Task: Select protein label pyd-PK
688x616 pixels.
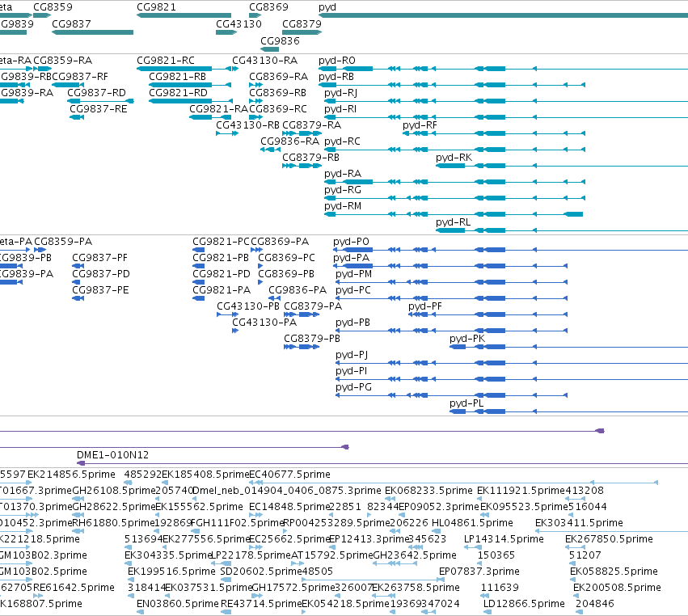Action: pyautogui.click(x=467, y=338)
